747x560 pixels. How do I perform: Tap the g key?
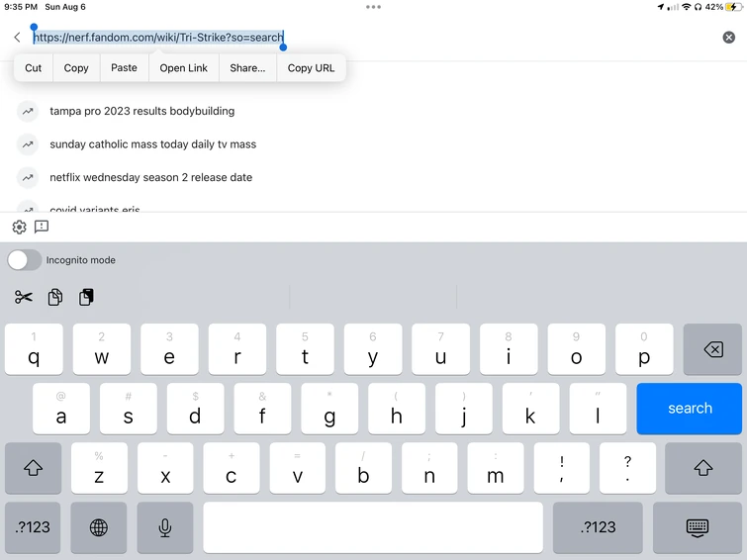pyautogui.click(x=329, y=409)
